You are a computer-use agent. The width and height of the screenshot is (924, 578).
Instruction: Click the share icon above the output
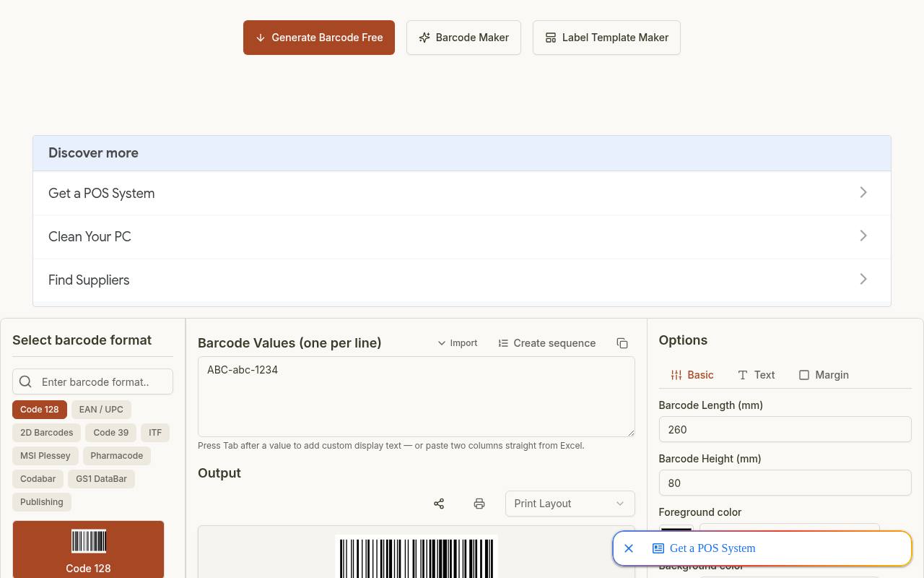[439, 504]
